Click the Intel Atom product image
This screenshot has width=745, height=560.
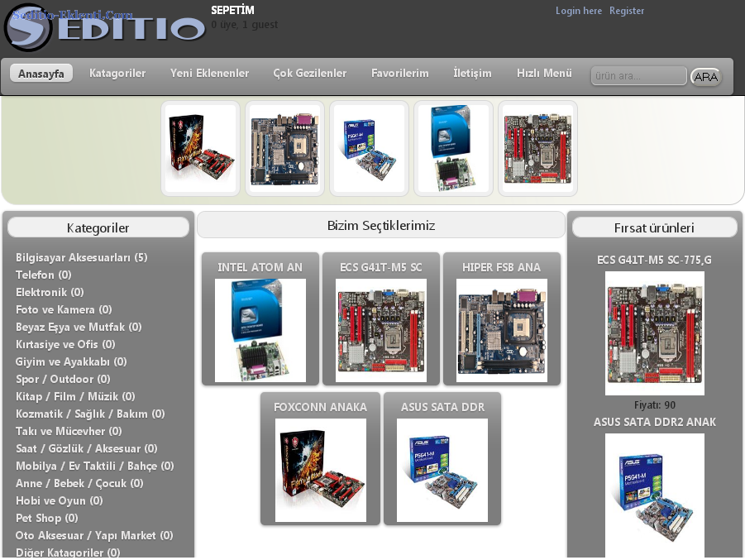pyautogui.click(x=260, y=330)
